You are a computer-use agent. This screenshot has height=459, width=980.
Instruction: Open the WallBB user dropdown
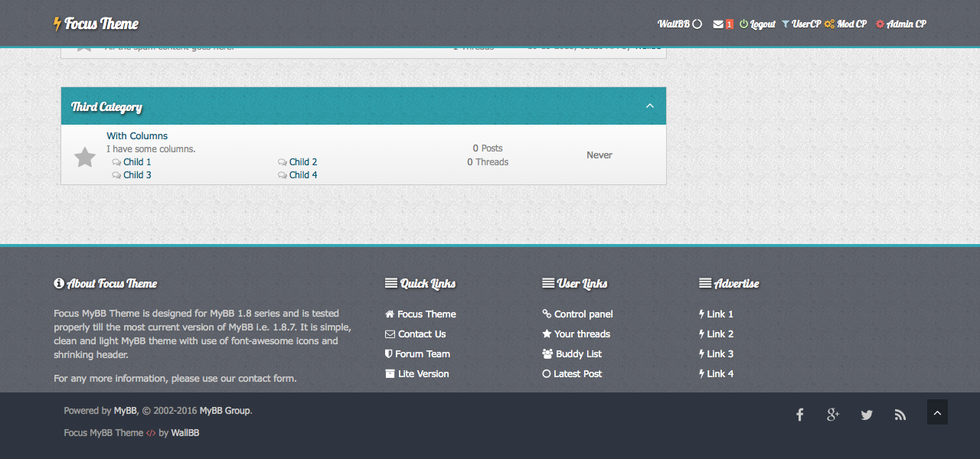[x=679, y=24]
